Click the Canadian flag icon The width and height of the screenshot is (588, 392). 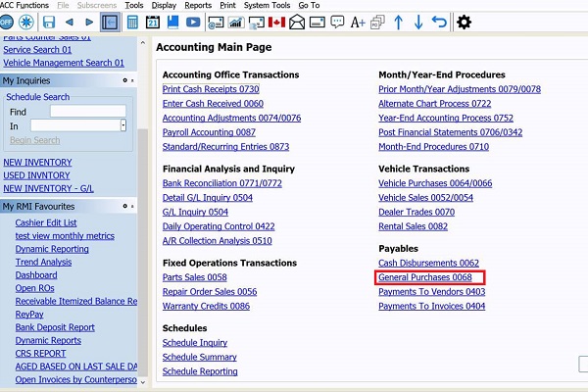pos(276,22)
